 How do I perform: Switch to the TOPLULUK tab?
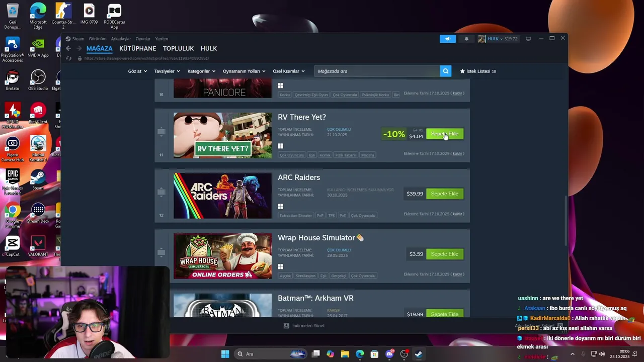click(178, 48)
